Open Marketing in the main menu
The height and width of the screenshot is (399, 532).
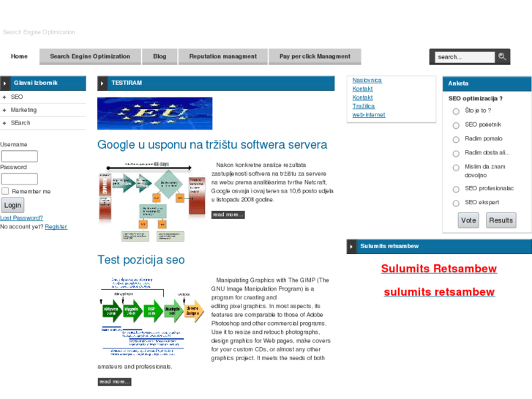(x=23, y=110)
